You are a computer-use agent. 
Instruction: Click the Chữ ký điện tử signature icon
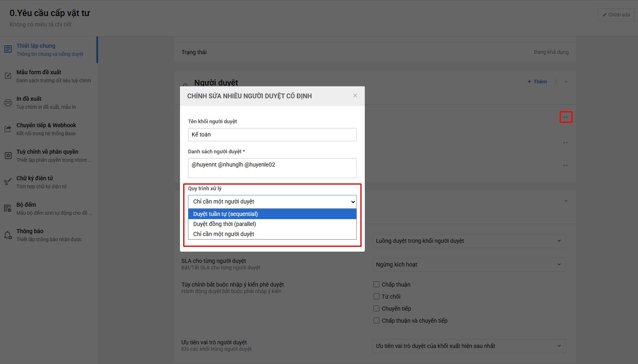[x=8, y=182]
